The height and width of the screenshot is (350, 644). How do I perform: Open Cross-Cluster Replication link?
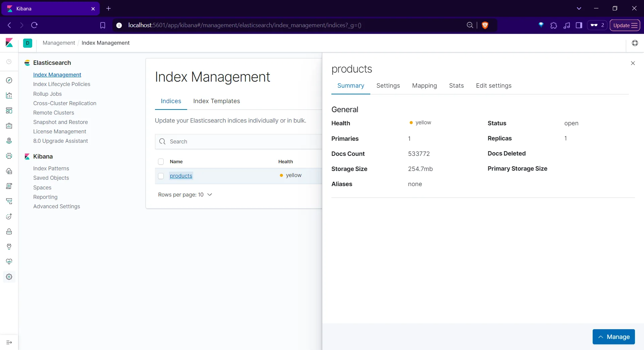64,103
